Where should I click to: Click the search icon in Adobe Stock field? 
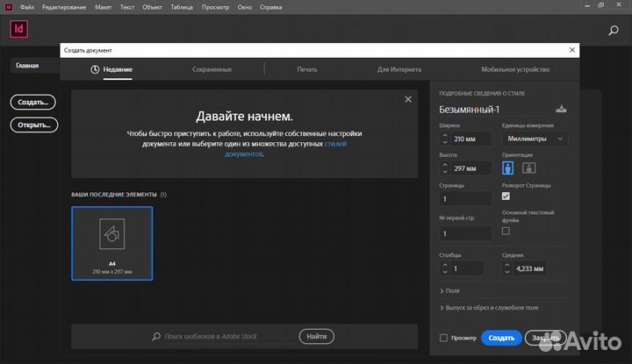[x=156, y=336]
